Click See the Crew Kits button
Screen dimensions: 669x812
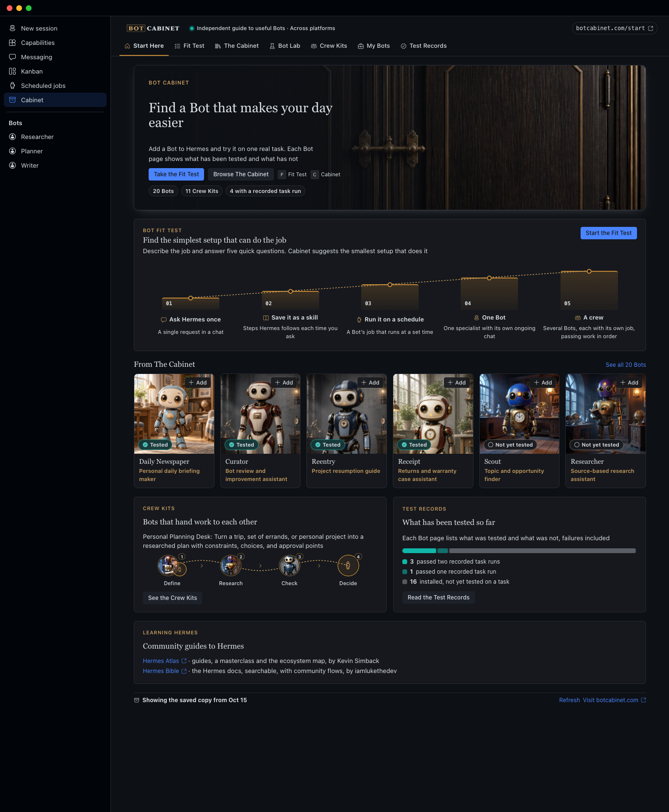click(173, 598)
